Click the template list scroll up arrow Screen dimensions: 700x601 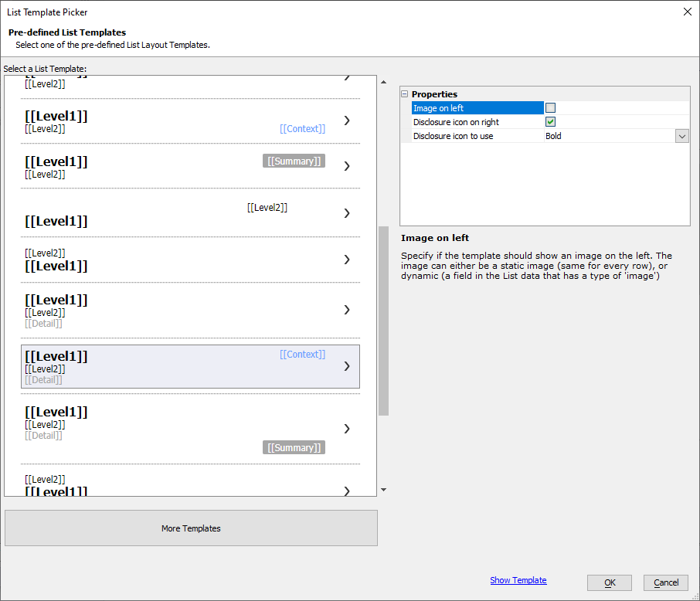(383, 82)
